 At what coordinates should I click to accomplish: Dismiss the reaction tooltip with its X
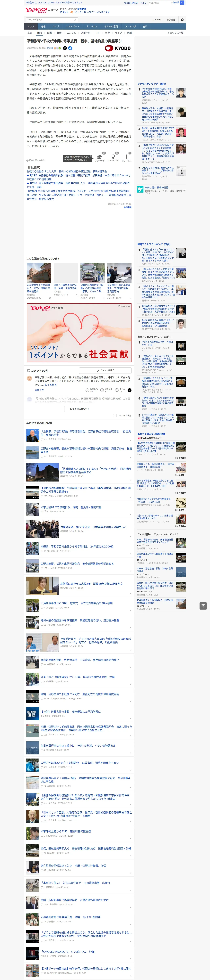click(91, 156)
